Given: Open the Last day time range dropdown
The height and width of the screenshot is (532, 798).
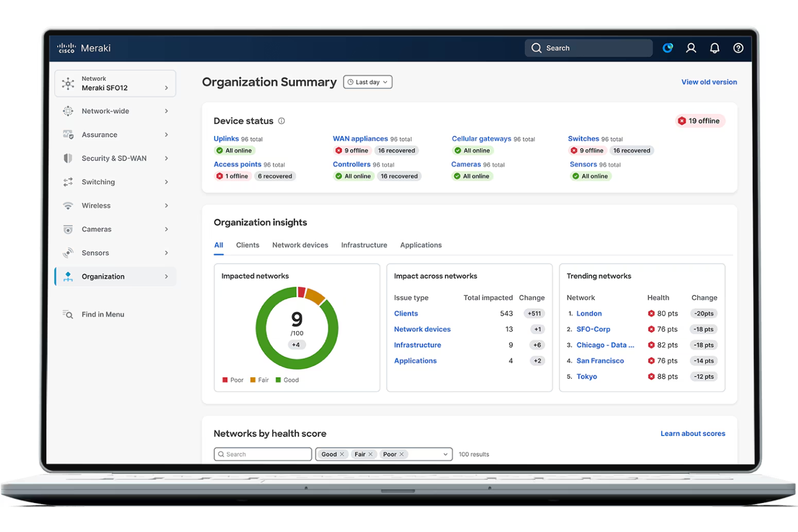Looking at the screenshot, I should pyautogui.click(x=367, y=82).
